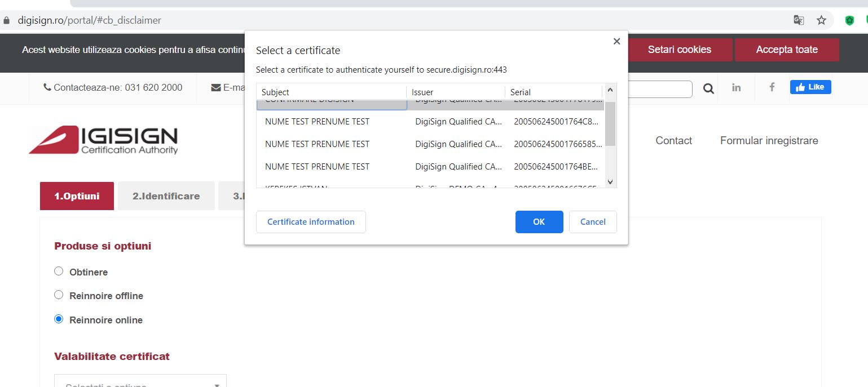Click the Contacteaza-ne phone number 031 620 2000

153,87
